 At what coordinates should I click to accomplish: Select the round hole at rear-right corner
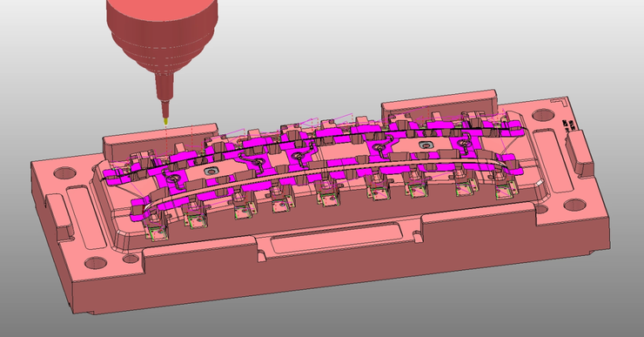pos(542,115)
